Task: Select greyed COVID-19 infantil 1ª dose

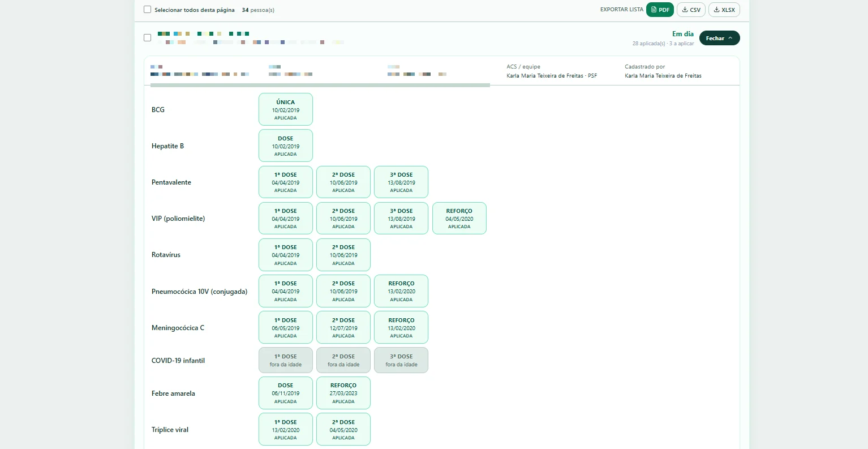Action: [286, 360]
